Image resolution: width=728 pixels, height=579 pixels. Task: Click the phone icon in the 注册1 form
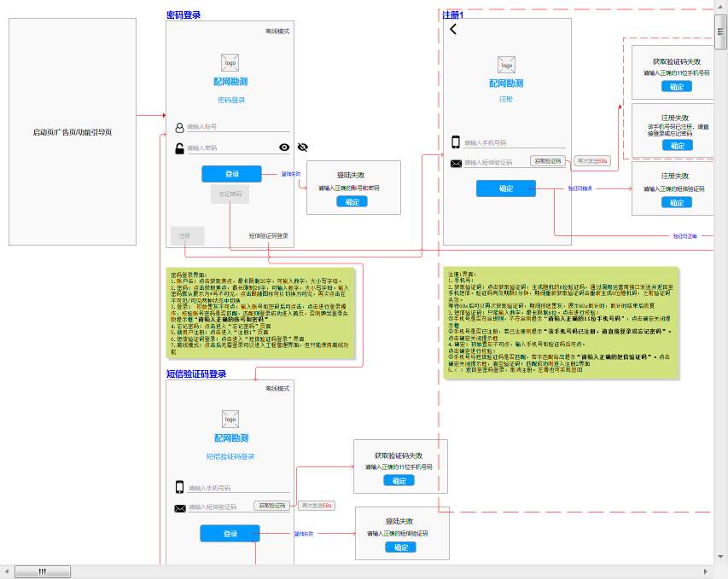[456, 142]
